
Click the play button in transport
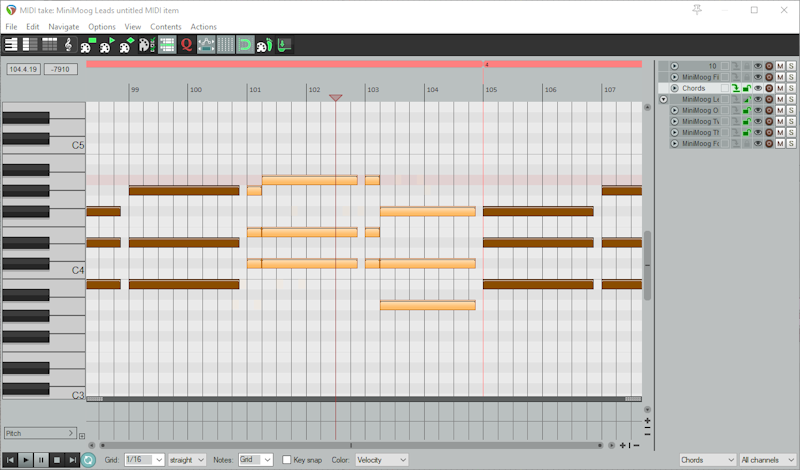tap(26, 460)
